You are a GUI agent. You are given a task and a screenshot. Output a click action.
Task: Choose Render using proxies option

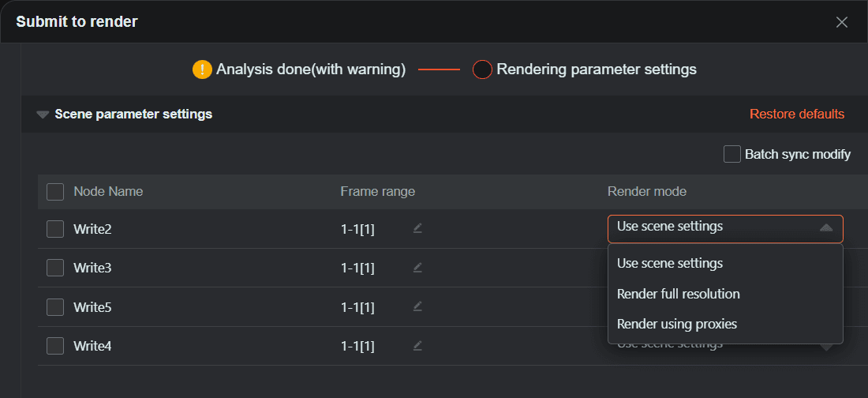pyautogui.click(x=676, y=324)
